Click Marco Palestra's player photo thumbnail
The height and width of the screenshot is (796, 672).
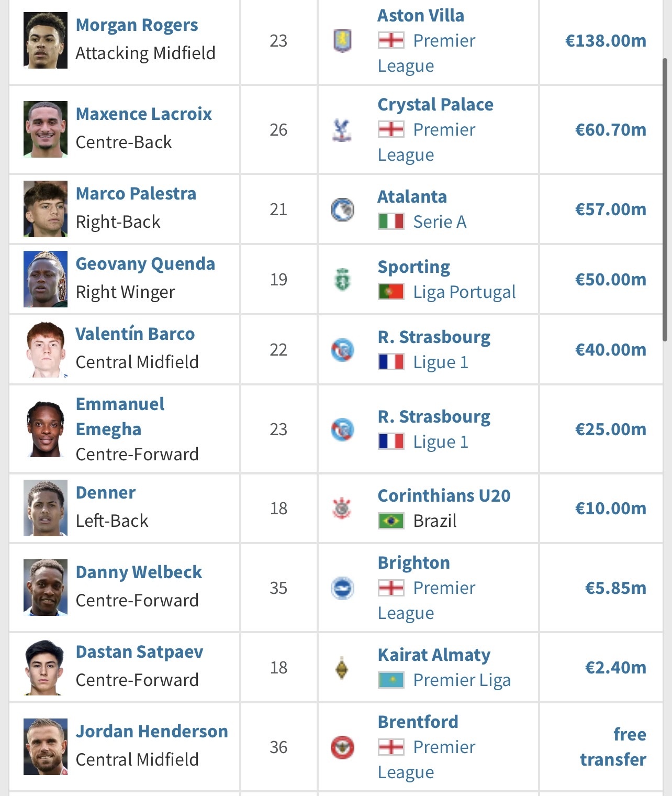point(46,209)
